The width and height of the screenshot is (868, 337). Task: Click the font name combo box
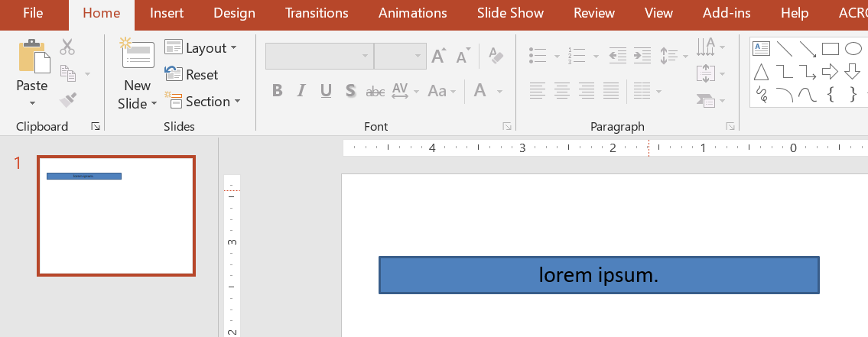(320, 56)
